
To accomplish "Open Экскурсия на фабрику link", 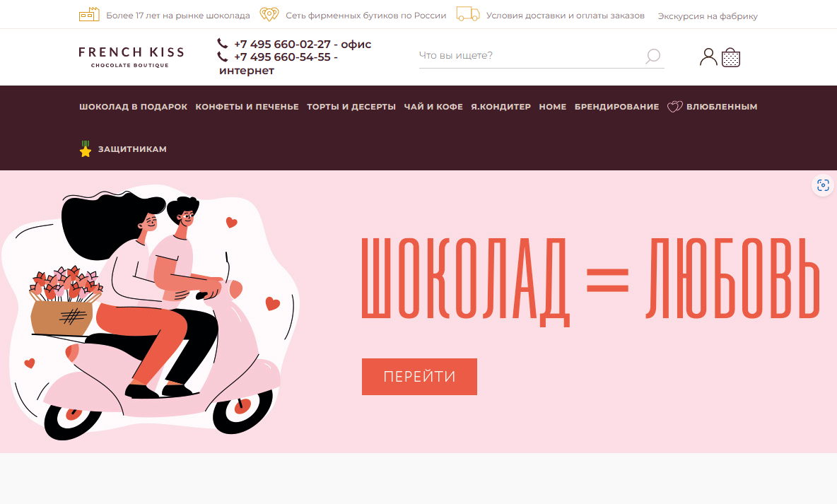I will pos(708,16).
